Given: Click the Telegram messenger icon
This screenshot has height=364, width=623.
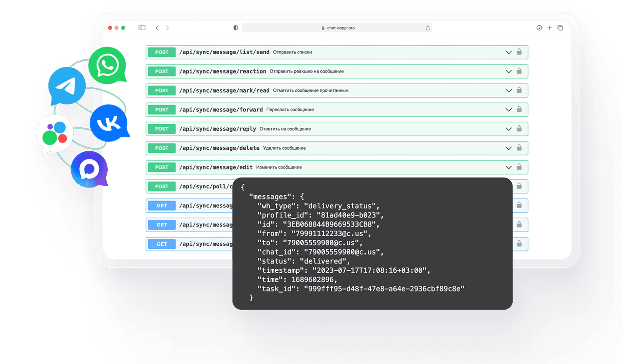Looking at the screenshot, I should (x=67, y=86).
